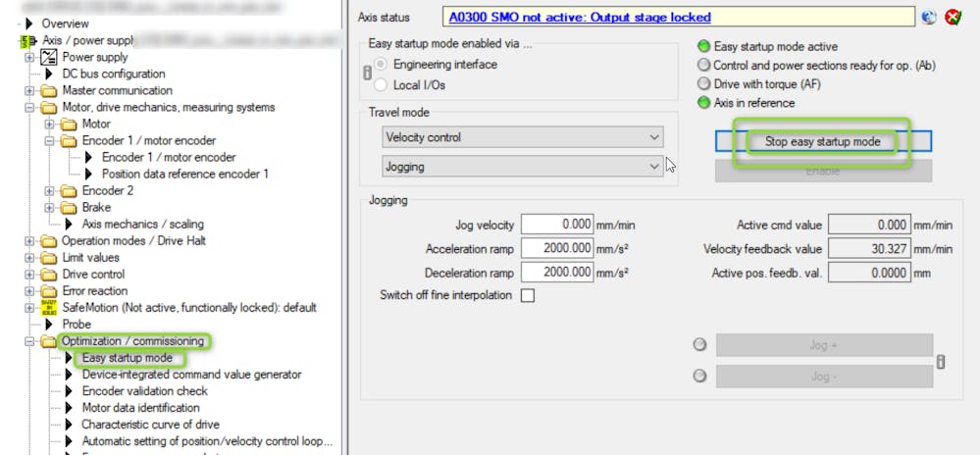This screenshot has width=980, height=455.
Task: Open the Velocity control dropdown
Action: (x=522, y=138)
